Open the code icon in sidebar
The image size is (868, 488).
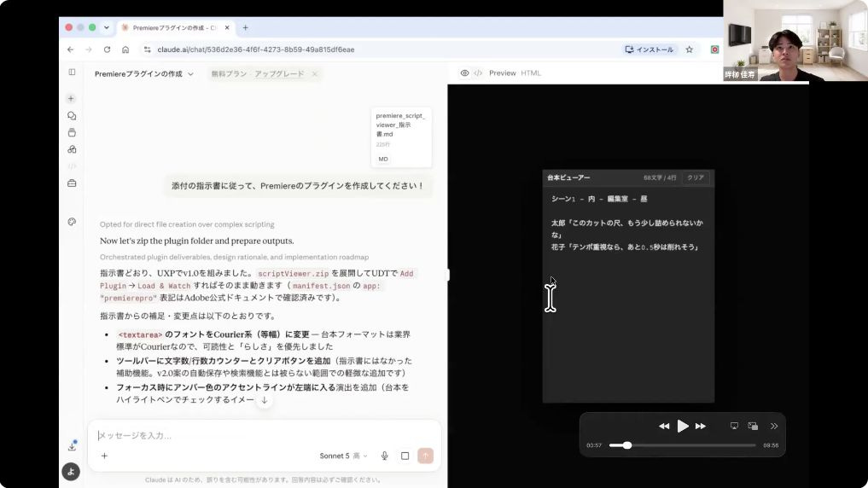coord(72,166)
